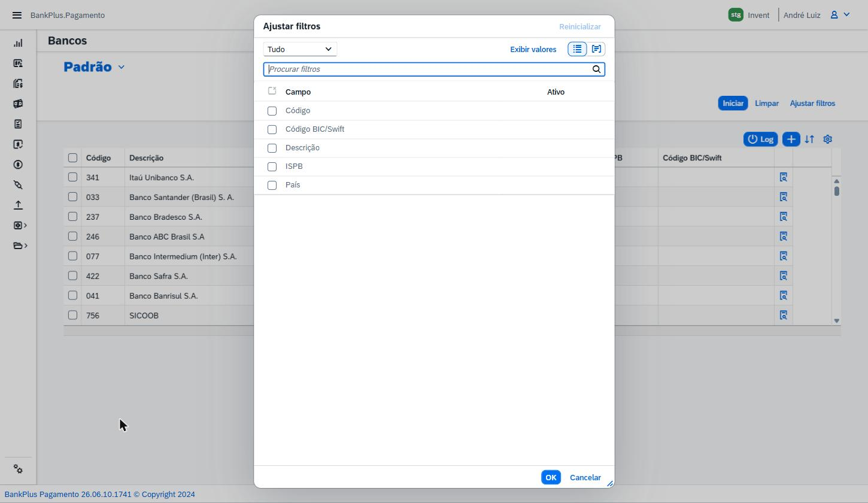Open the chart dashboard sidebar icon
This screenshot has width=868, height=503.
pyautogui.click(x=18, y=43)
